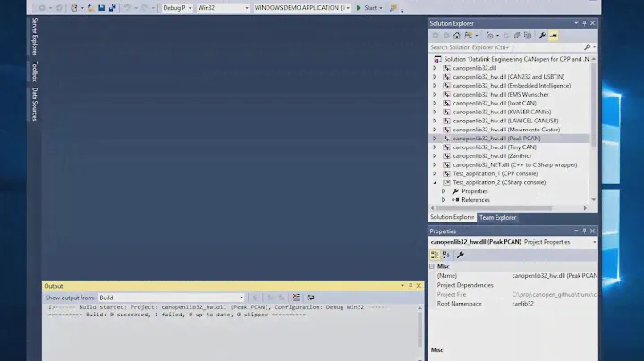Click the Home icon in Solution Explorer
This screenshot has width=644, height=361.
(x=457, y=36)
